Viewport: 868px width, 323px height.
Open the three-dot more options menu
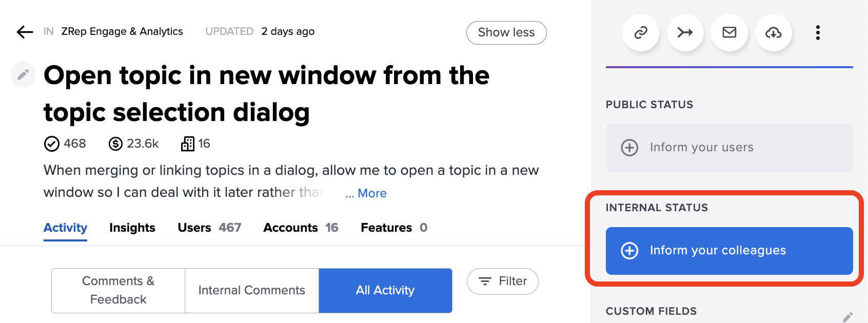pos(818,33)
